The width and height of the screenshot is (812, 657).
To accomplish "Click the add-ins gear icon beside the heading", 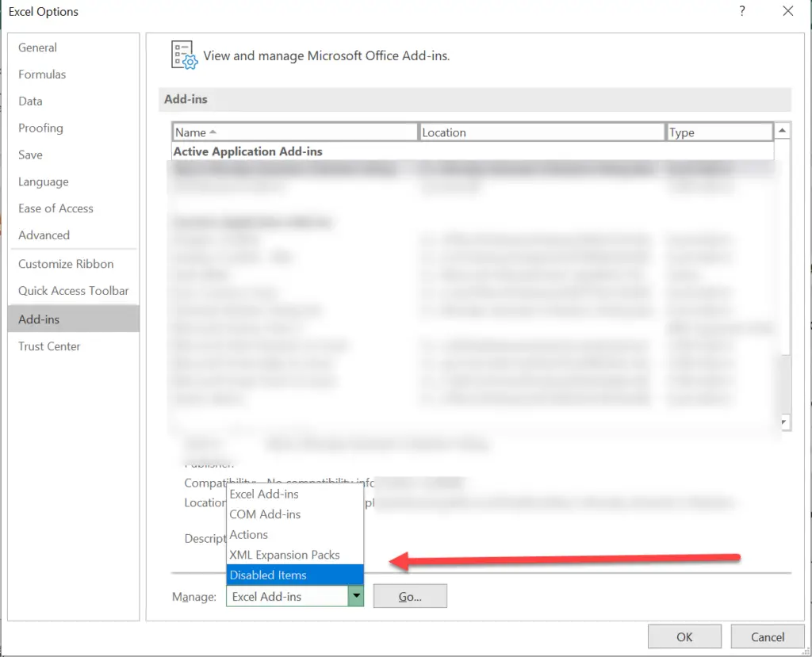I will coord(184,55).
